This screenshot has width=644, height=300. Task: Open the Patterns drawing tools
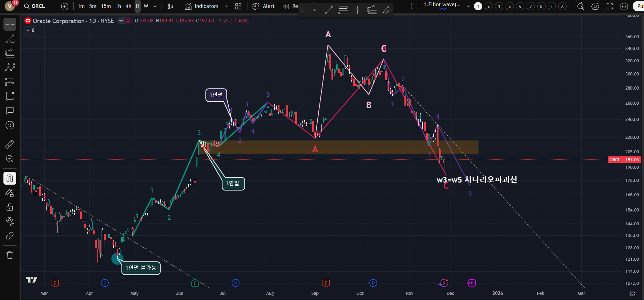(x=10, y=67)
